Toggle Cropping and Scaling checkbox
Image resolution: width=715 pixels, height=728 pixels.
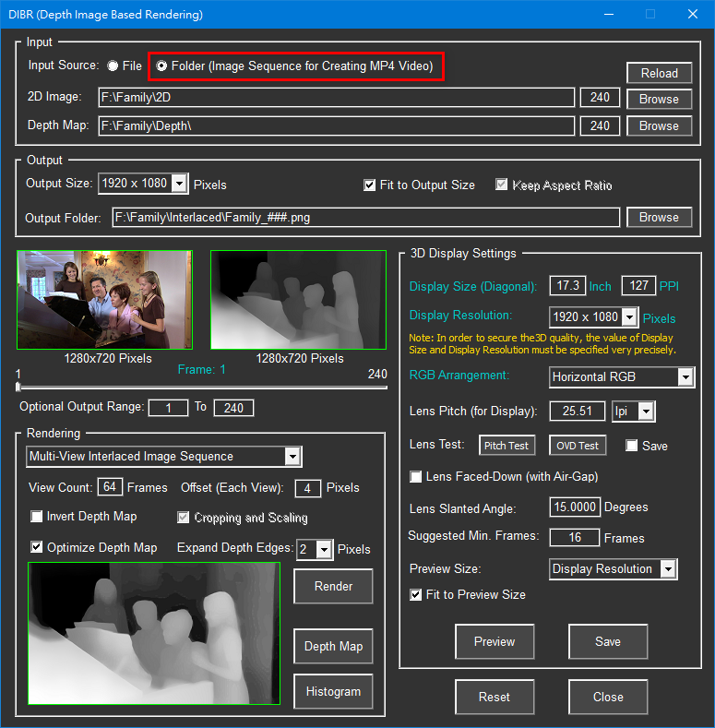(x=183, y=518)
